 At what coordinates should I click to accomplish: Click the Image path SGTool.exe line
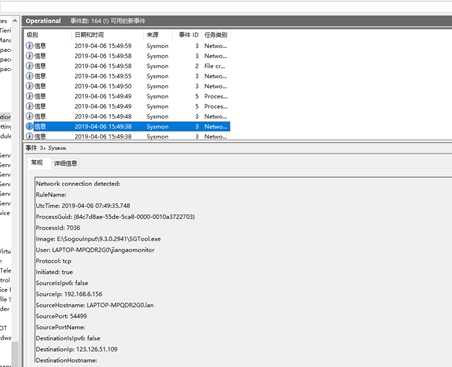[98, 239]
